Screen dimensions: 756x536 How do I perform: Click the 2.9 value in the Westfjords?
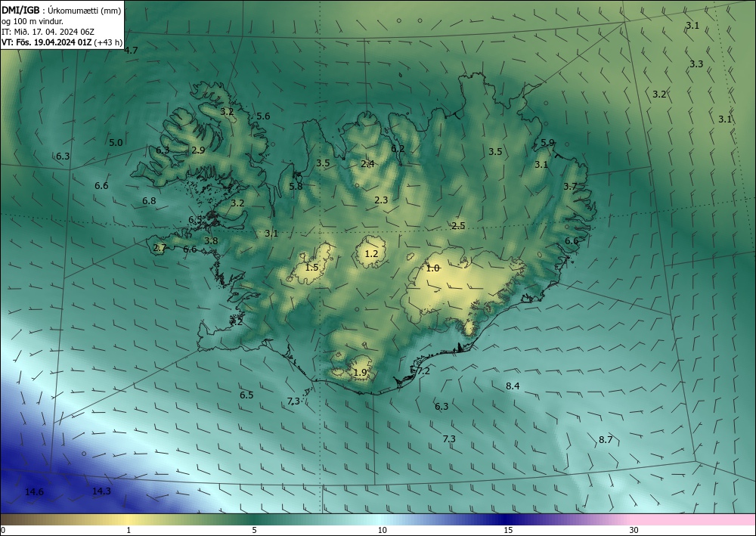(x=198, y=150)
